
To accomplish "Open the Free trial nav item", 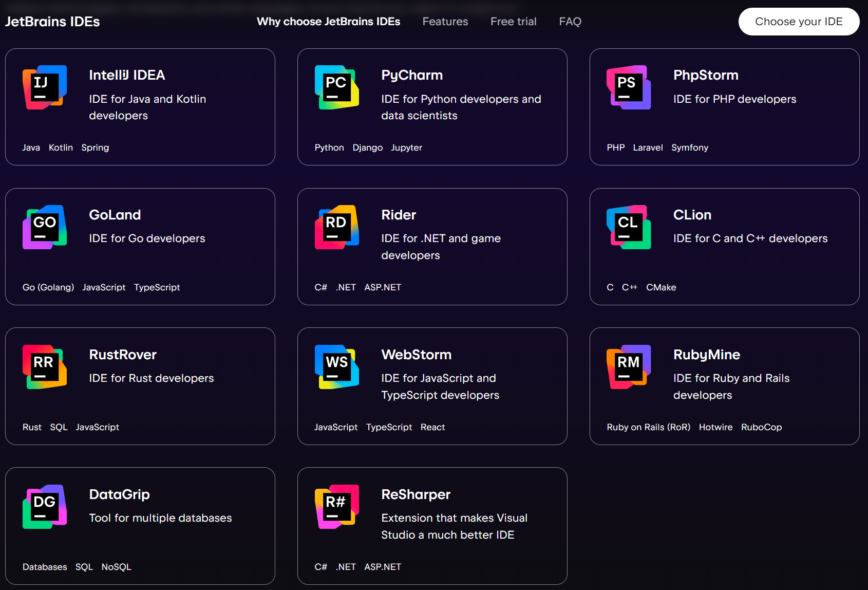I will coord(514,22).
